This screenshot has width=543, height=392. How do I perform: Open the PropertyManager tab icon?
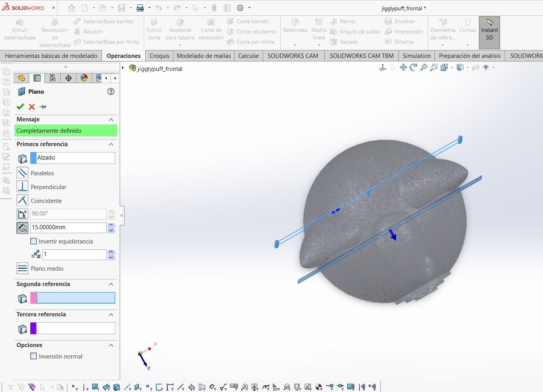click(x=37, y=78)
